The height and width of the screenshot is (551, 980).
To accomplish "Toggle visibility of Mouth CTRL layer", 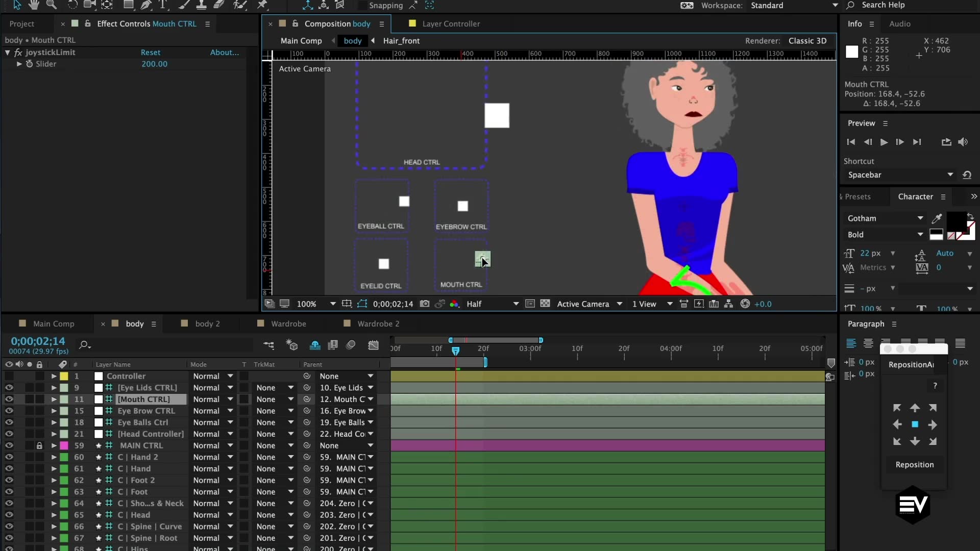I will pyautogui.click(x=9, y=399).
